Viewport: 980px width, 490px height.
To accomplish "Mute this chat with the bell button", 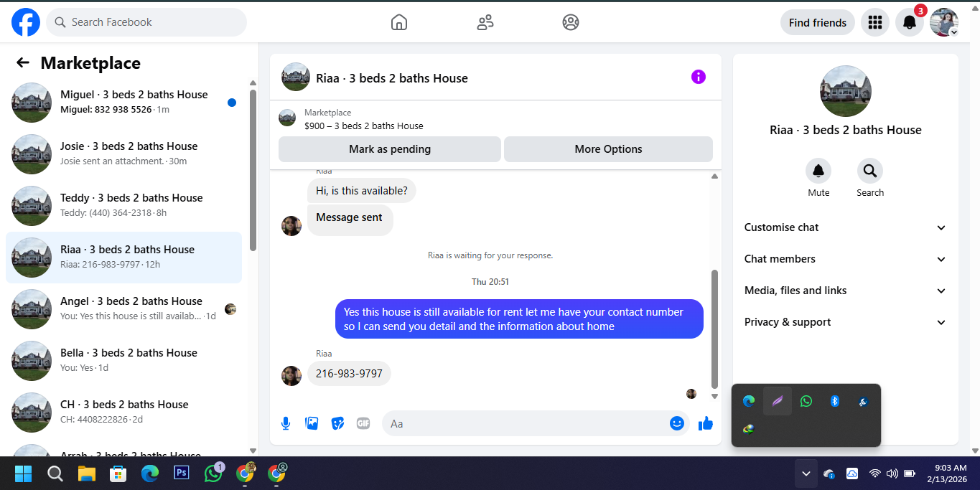I will pos(818,171).
